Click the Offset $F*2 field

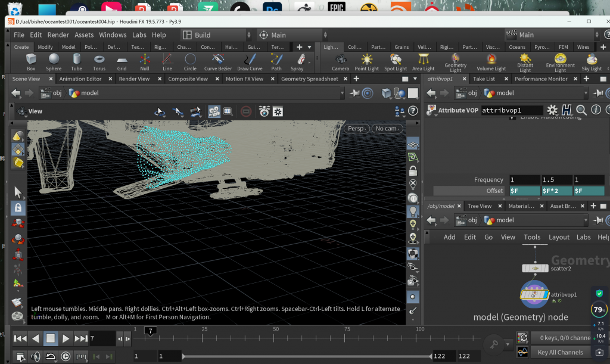click(x=557, y=191)
